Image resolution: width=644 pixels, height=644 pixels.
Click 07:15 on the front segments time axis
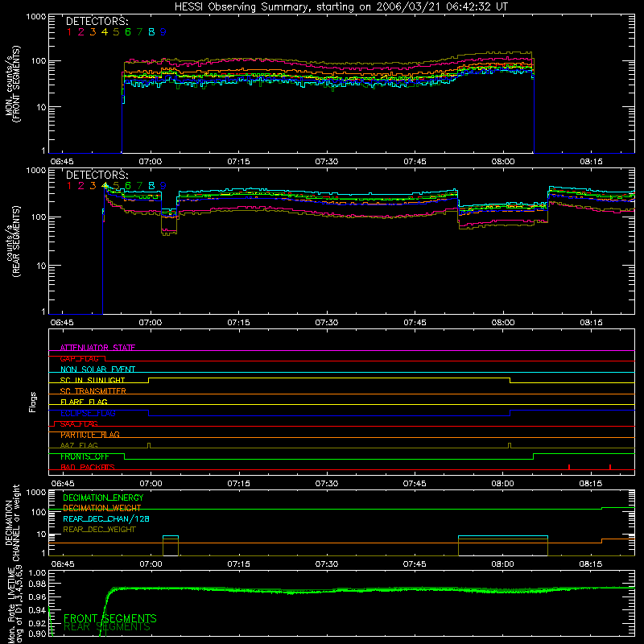coord(238,162)
